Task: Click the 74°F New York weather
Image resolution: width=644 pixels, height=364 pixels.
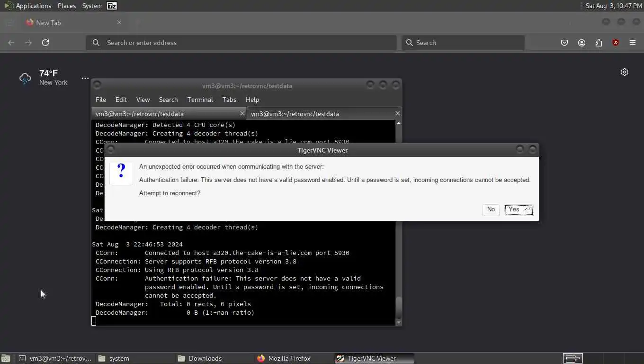Action: coord(53,78)
